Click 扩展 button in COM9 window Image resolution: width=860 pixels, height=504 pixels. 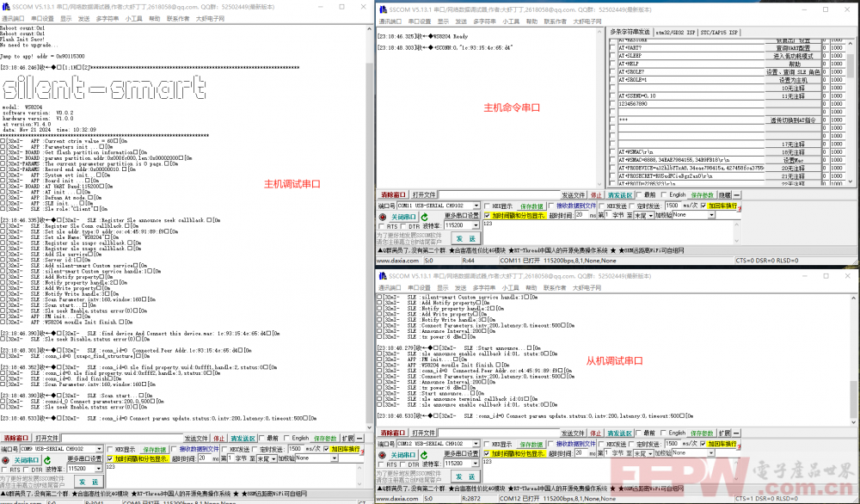pos(347,438)
